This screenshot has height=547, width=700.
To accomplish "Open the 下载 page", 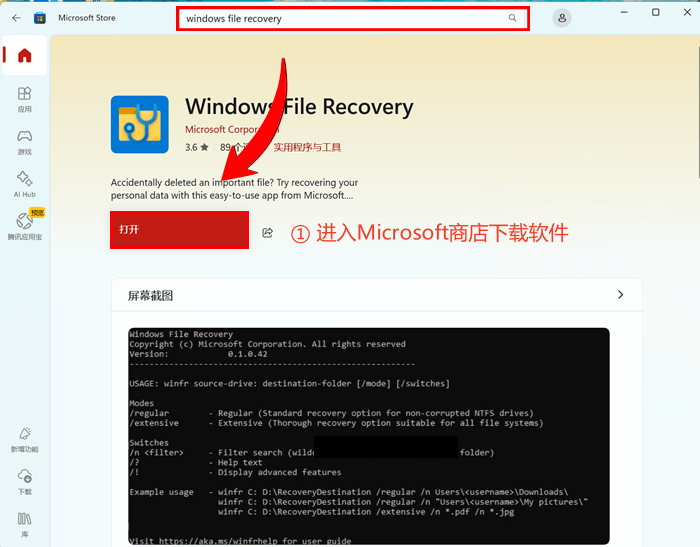I will (24, 483).
